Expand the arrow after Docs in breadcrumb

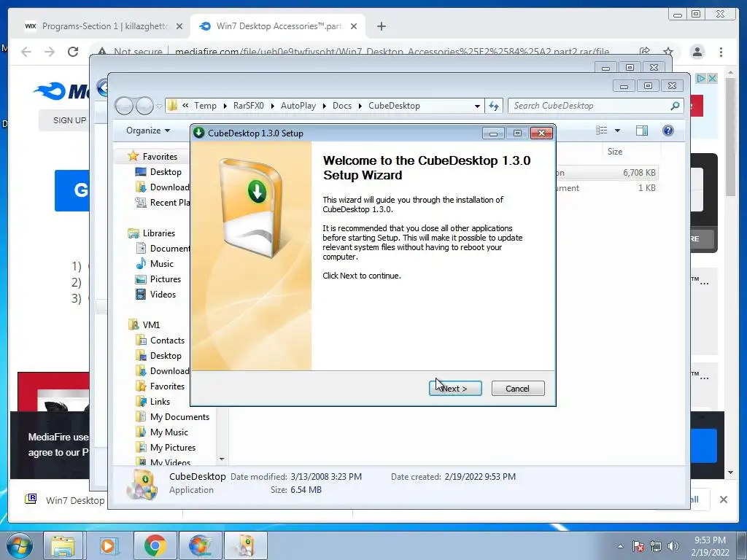pos(360,106)
